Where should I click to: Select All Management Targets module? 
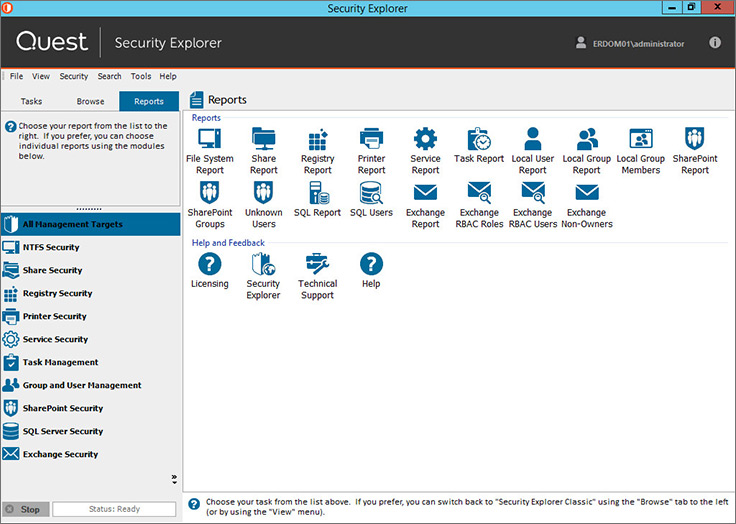pos(90,224)
